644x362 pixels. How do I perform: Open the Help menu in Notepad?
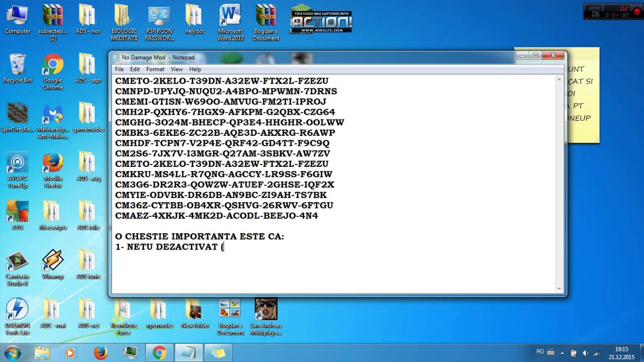[x=195, y=69]
